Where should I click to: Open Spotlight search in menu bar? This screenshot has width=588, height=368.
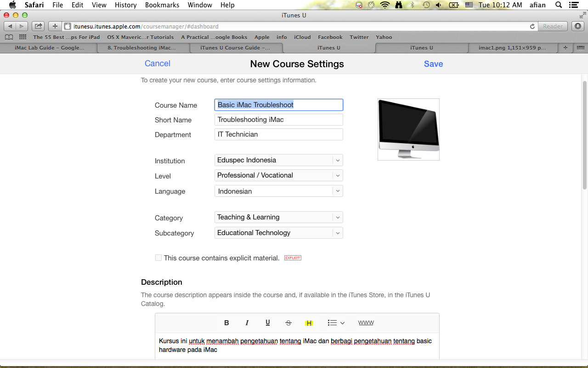(x=559, y=5)
